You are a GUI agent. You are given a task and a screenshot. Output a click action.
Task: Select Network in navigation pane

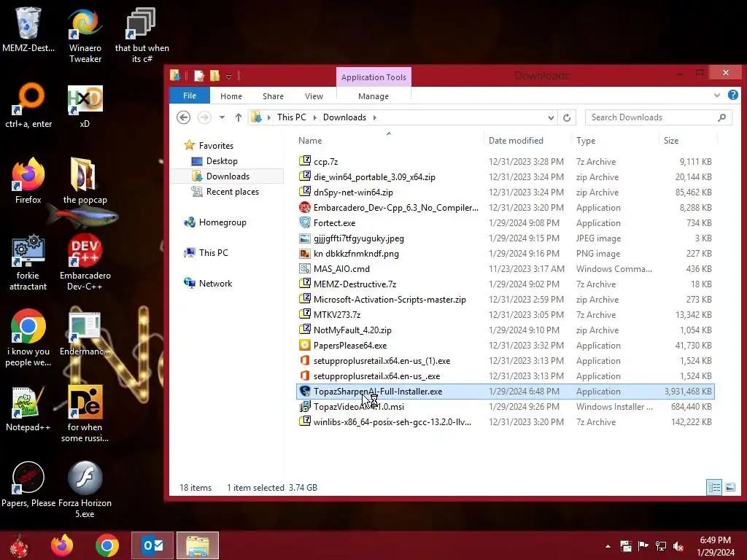215,284
